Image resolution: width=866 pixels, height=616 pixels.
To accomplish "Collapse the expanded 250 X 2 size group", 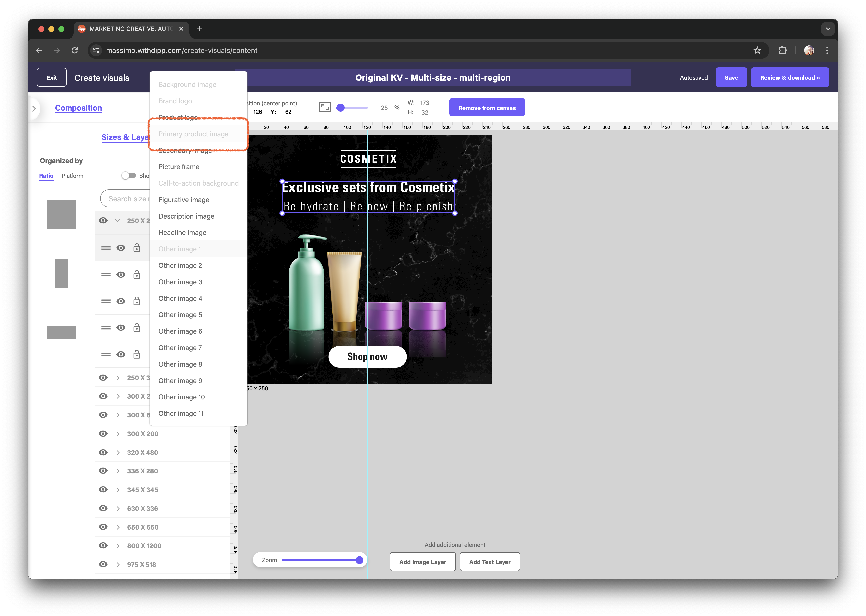I will (x=118, y=220).
